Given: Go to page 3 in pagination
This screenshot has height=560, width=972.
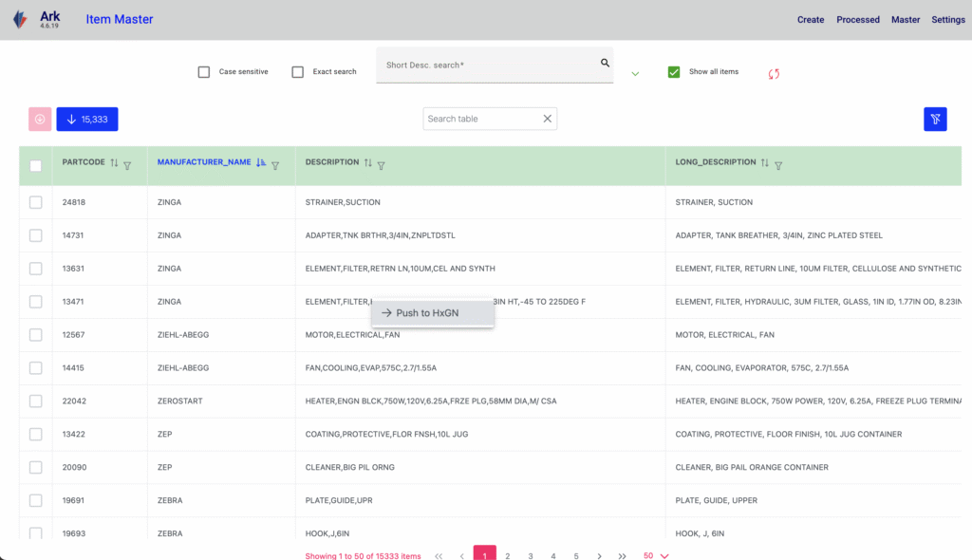Looking at the screenshot, I should click(x=531, y=555).
